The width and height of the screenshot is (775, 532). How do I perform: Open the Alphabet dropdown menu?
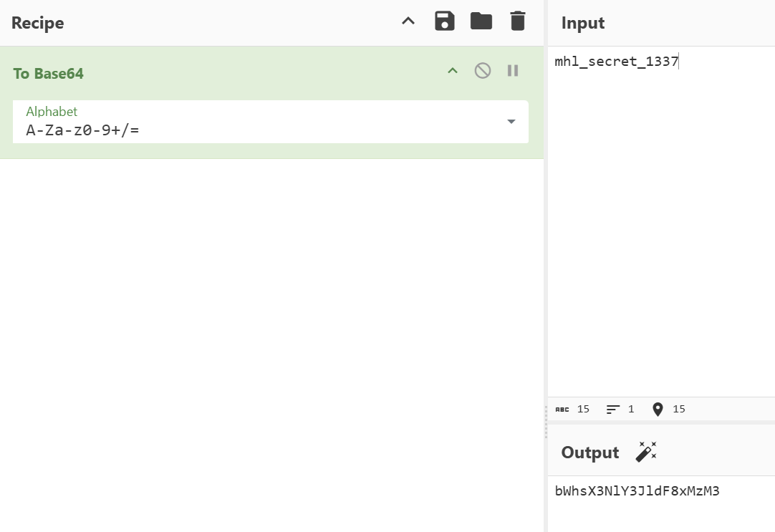pyautogui.click(x=511, y=122)
